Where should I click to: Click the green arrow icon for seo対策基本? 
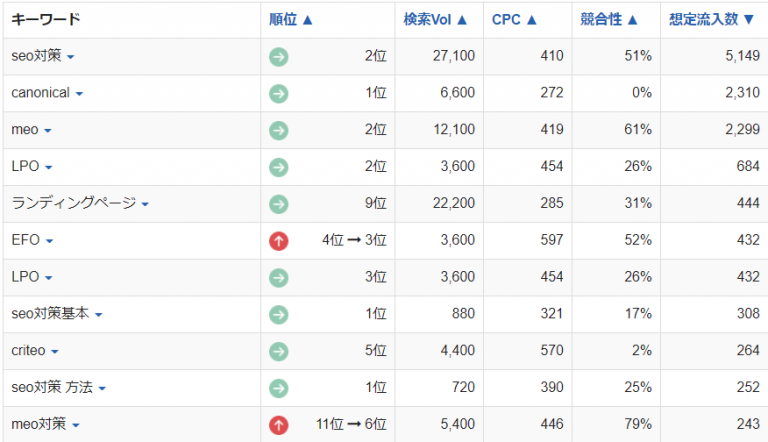(x=278, y=314)
